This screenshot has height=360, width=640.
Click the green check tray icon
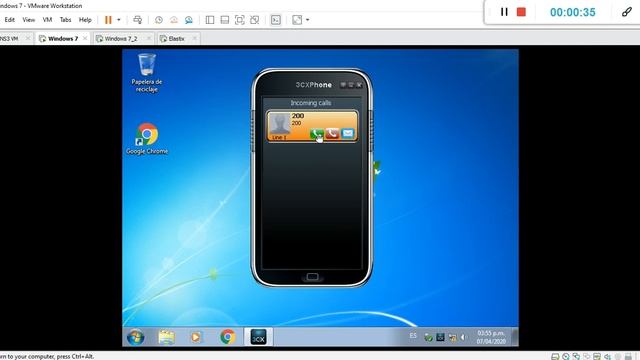(428, 337)
